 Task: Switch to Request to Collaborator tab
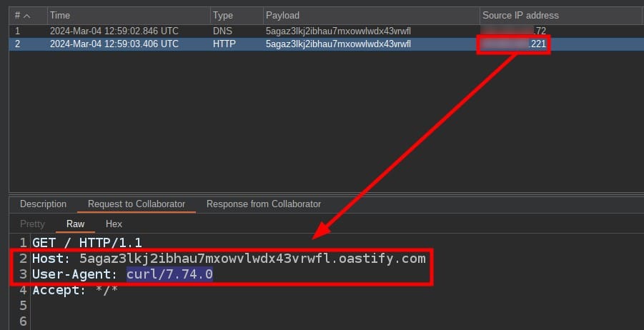tap(137, 204)
